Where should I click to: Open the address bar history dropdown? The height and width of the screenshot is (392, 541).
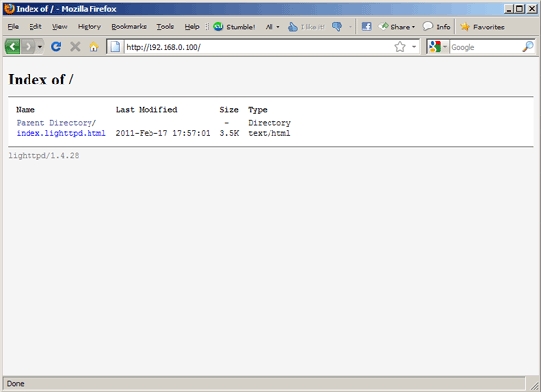click(414, 47)
